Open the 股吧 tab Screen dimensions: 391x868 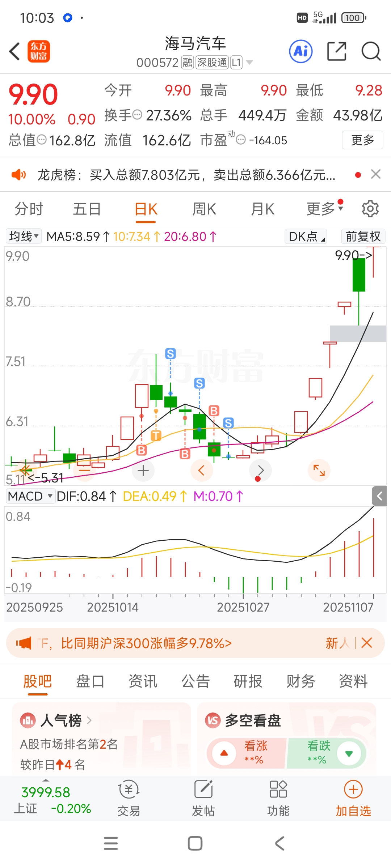coord(38,681)
